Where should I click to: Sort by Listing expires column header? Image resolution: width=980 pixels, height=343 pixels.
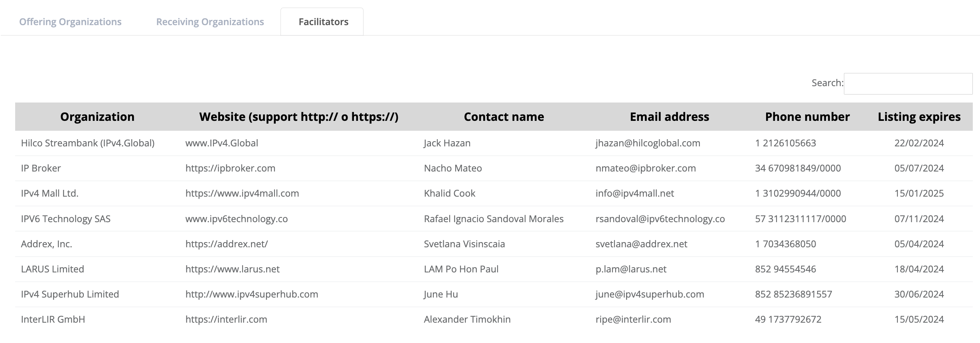(919, 117)
